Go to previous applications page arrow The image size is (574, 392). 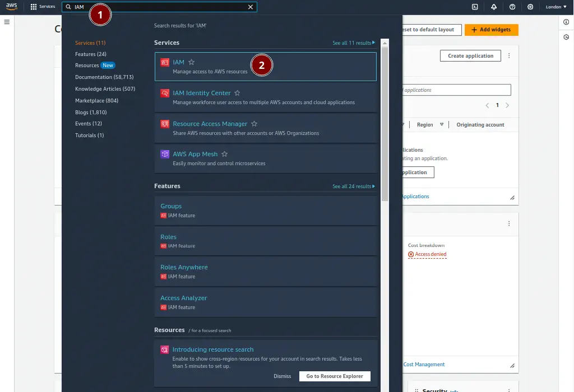(x=487, y=105)
